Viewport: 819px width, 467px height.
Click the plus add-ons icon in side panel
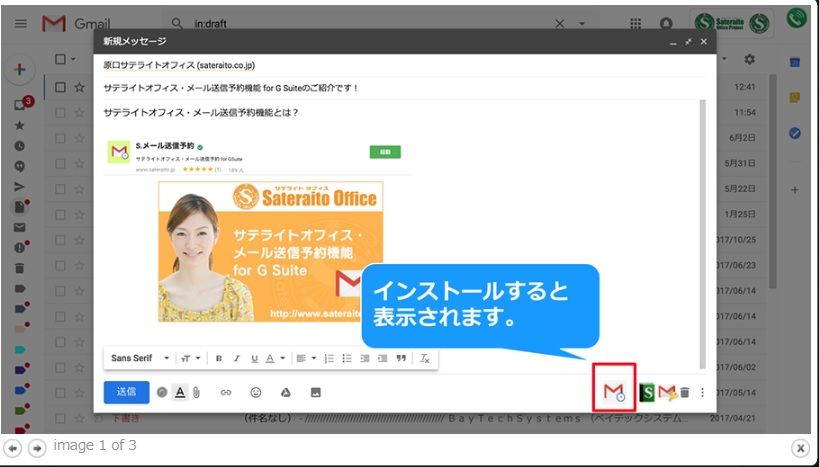click(795, 190)
